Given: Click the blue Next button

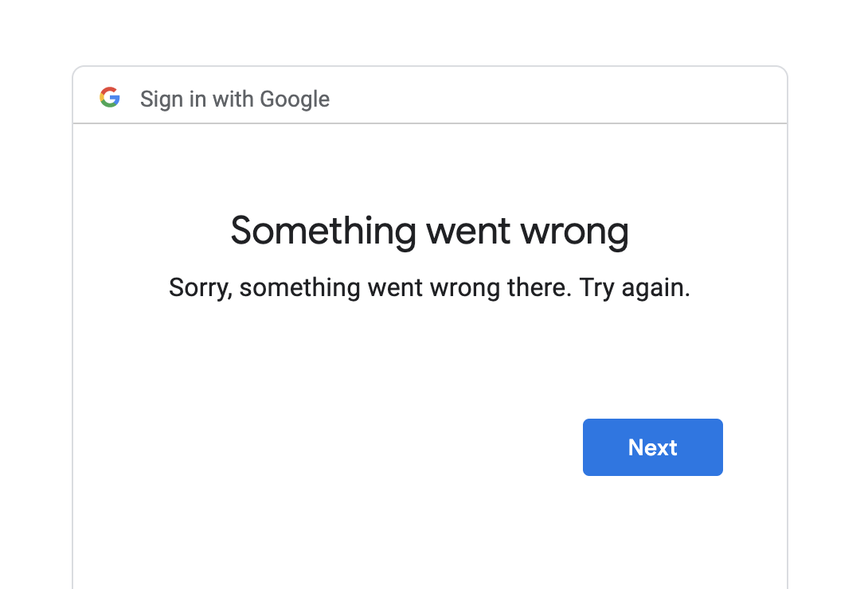Looking at the screenshot, I should tap(652, 447).
